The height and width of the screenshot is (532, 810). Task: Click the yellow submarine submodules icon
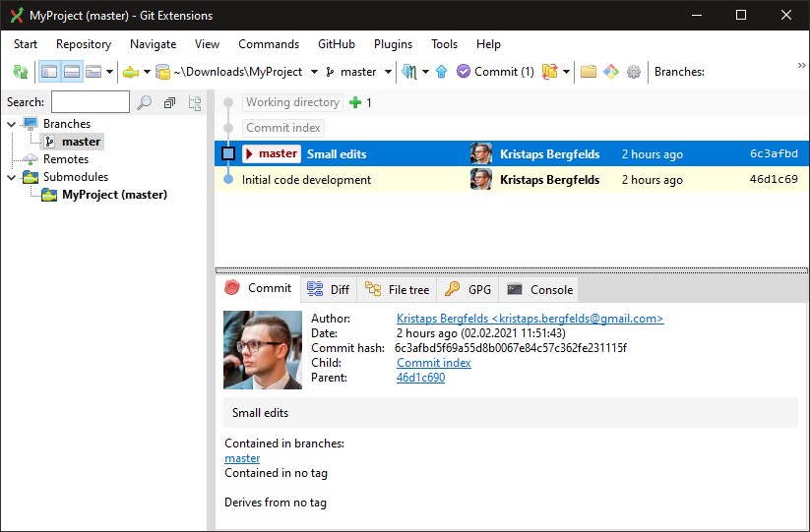tap(131, 72)
